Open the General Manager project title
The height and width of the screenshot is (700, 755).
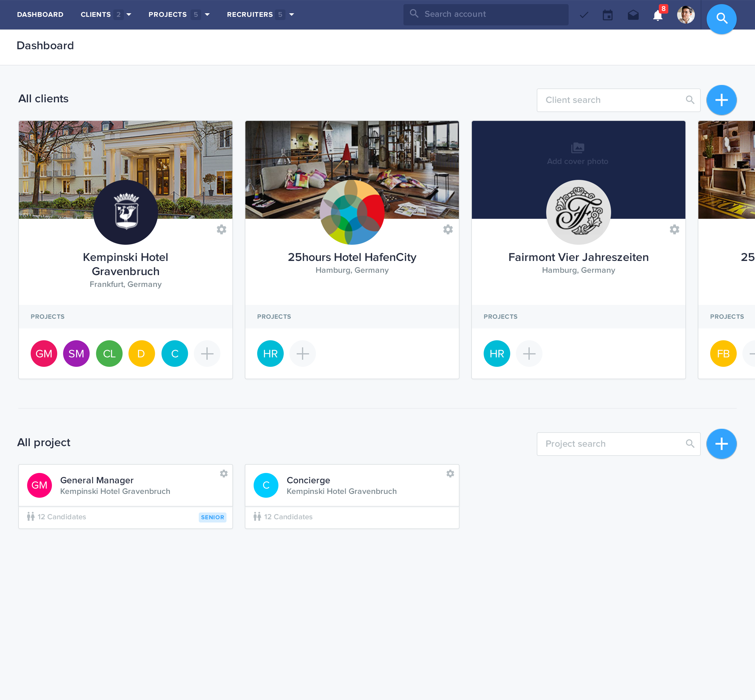[x=97, y=480]
